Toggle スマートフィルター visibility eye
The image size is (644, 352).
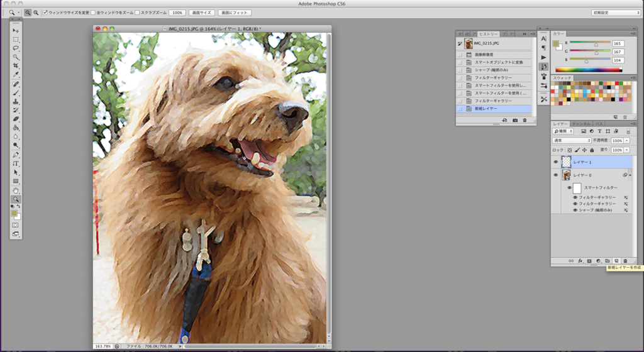click(x=569, y=188)
